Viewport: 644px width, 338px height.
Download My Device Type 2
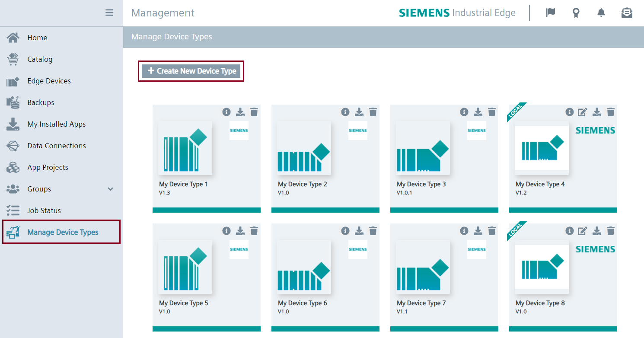coord(359,112)
